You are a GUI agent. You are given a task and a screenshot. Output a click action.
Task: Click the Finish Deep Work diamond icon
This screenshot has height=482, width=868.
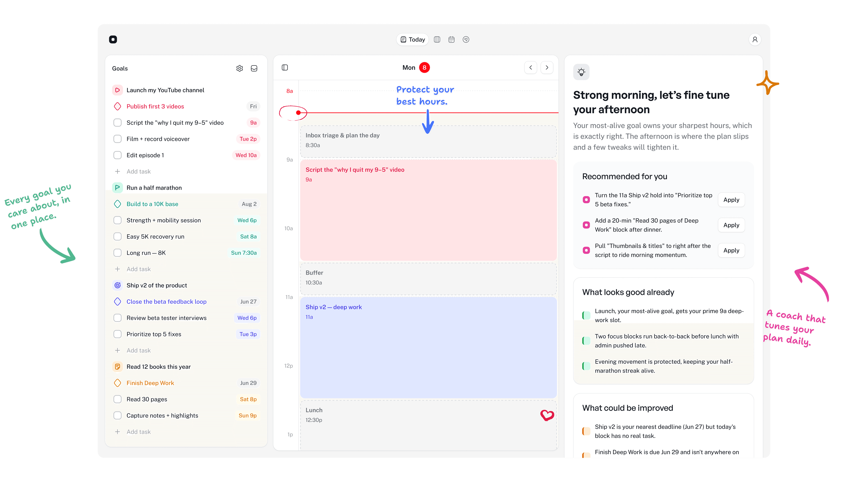click(x=117, y=383)
